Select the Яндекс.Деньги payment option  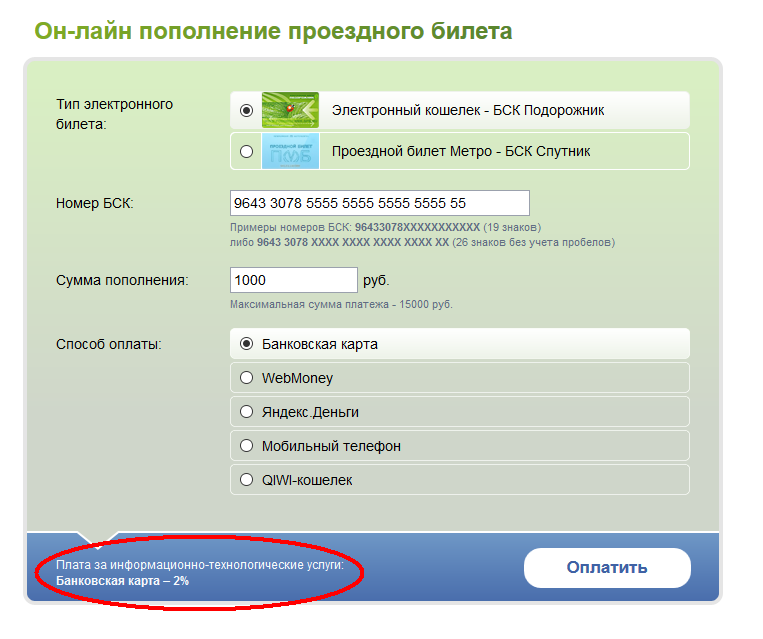coord(247,412)
